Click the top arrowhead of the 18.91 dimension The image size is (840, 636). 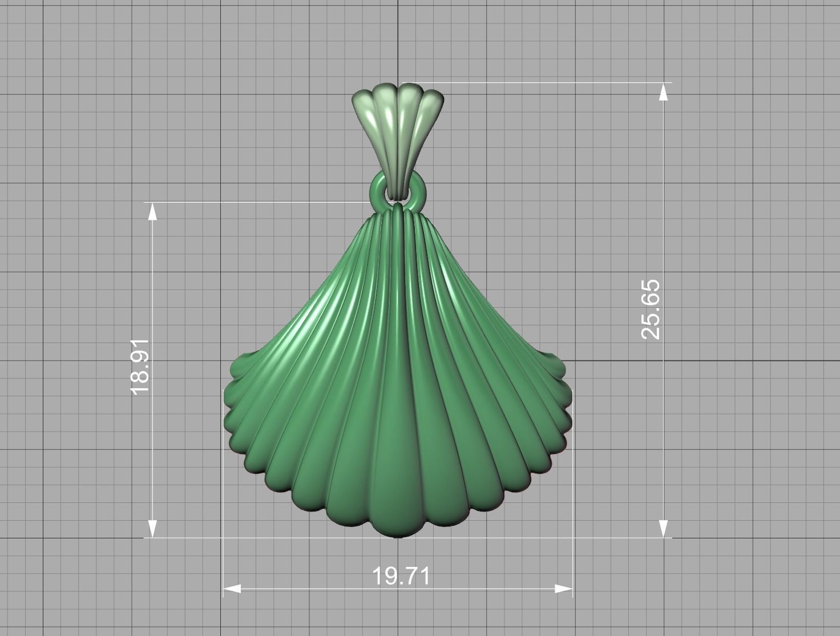151,211
